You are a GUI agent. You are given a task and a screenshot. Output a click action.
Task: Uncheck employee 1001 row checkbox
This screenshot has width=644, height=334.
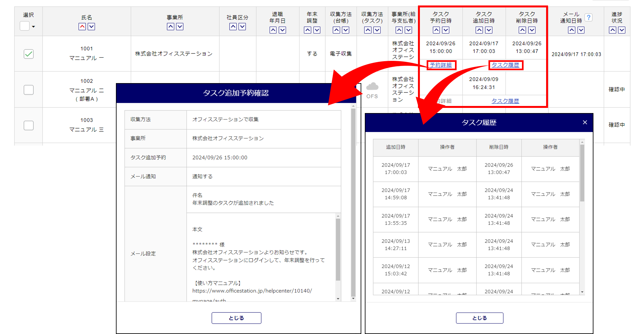(x=29, y=54)
